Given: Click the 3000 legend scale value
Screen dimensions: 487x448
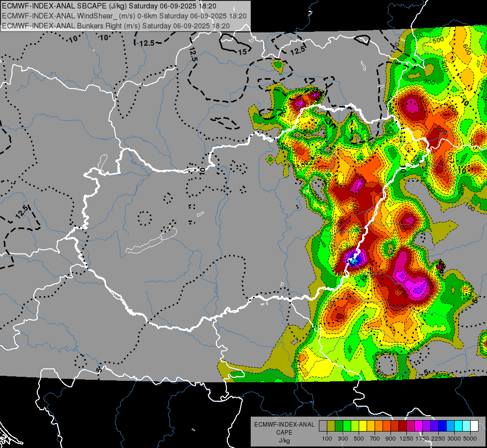Looking at the screenshot, I should [x=454, y=439].
